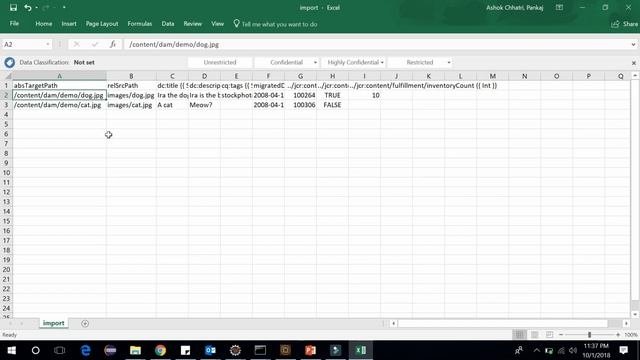The image size is (640, 360).
Task: Open the Formulas tab
Action: click(140, 24)
